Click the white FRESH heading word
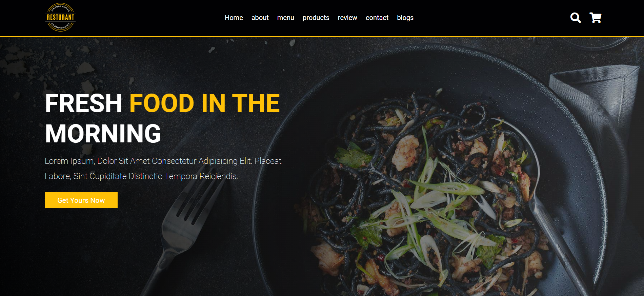 (x=83, y=103)
